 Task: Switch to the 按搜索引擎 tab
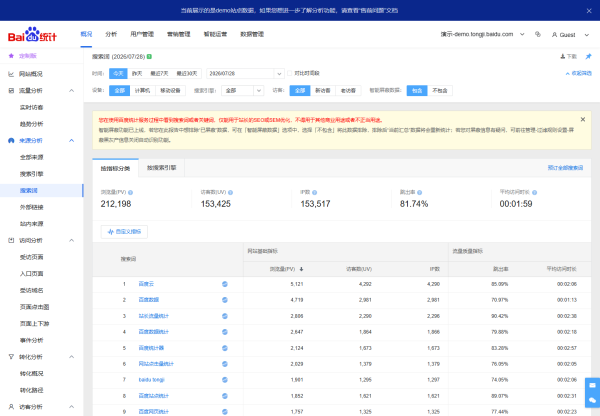tap(161, 168)
